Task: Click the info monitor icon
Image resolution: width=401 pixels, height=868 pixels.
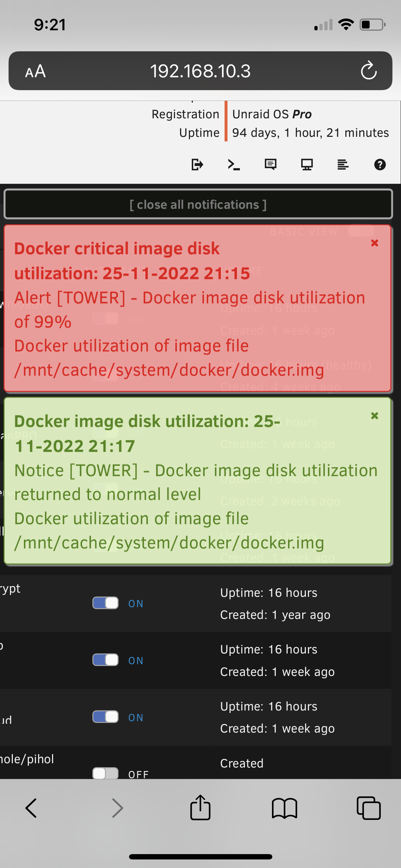Action: click(x=307, y=165)
